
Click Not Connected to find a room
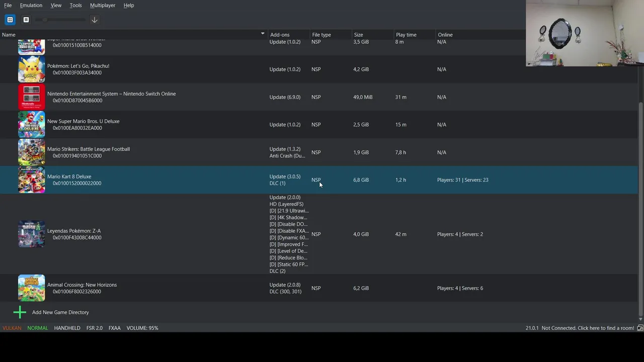tap(588, 328)
